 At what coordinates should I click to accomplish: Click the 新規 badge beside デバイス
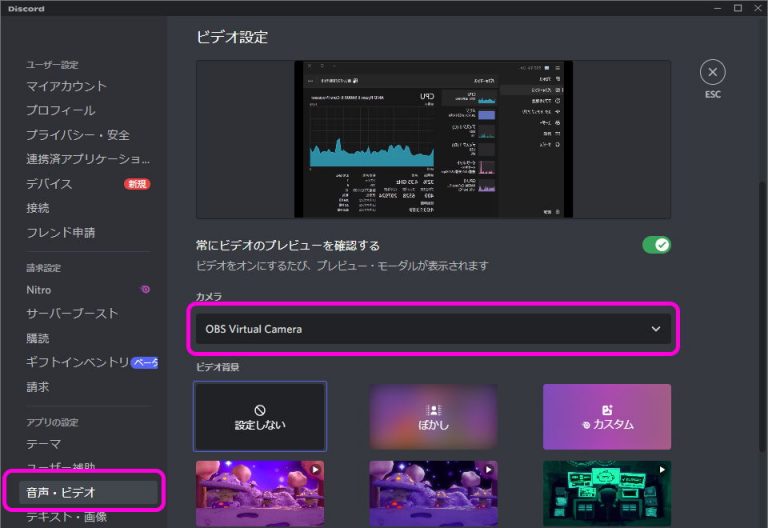coord(137,184)
